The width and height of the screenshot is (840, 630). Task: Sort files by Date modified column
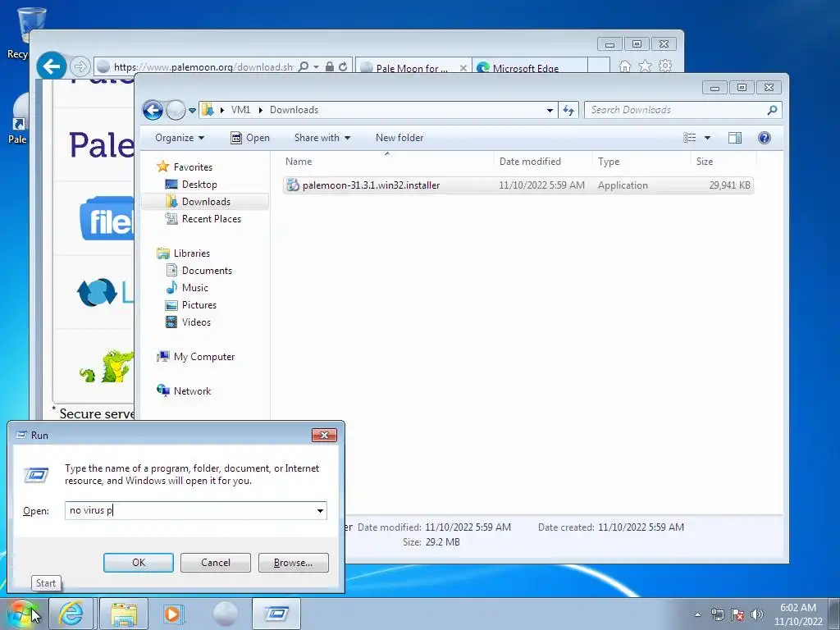coord(543,162)
